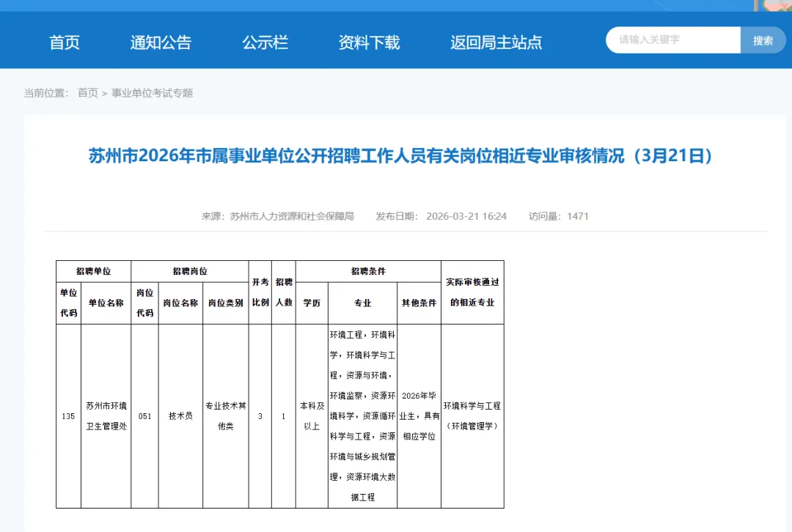Screen dimensions: 792x532
Task: Click the 搜索 button
Action: (763, 40)
